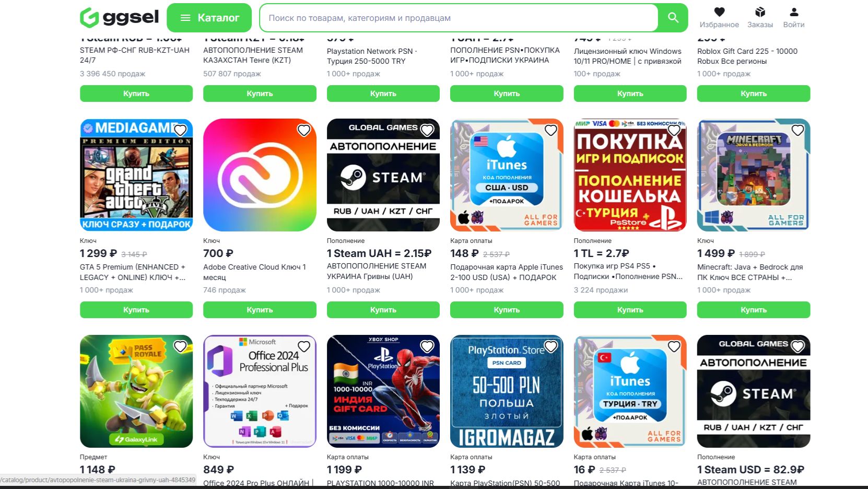Favorite the Apple iTunes USA gift card
The height and width of the screenshot is (489, 868).
point(551,130)
